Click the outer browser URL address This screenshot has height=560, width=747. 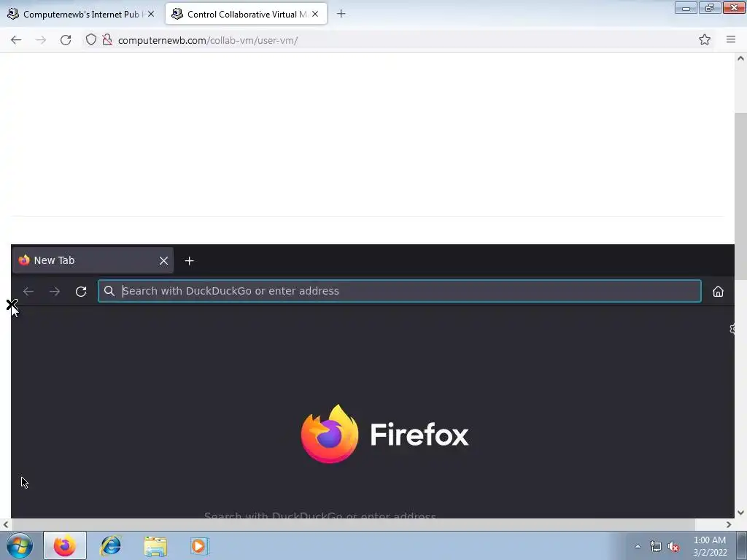(208, 41)
